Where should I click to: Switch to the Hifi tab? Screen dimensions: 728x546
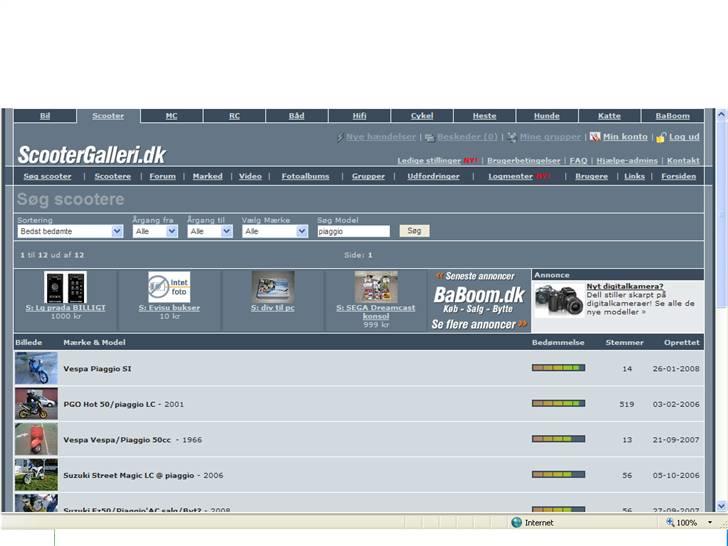point(359,116)
